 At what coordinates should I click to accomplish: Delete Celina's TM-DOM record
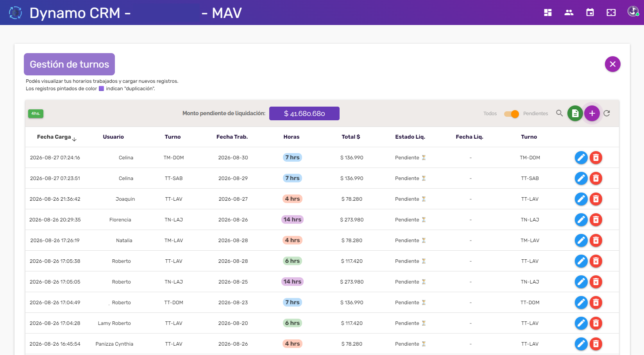tap(596, 158)
